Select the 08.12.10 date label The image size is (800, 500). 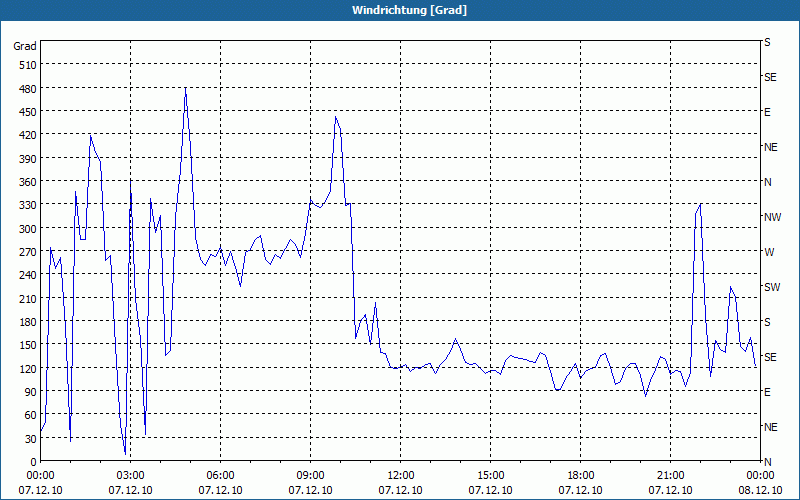click(x=760, y=490)
